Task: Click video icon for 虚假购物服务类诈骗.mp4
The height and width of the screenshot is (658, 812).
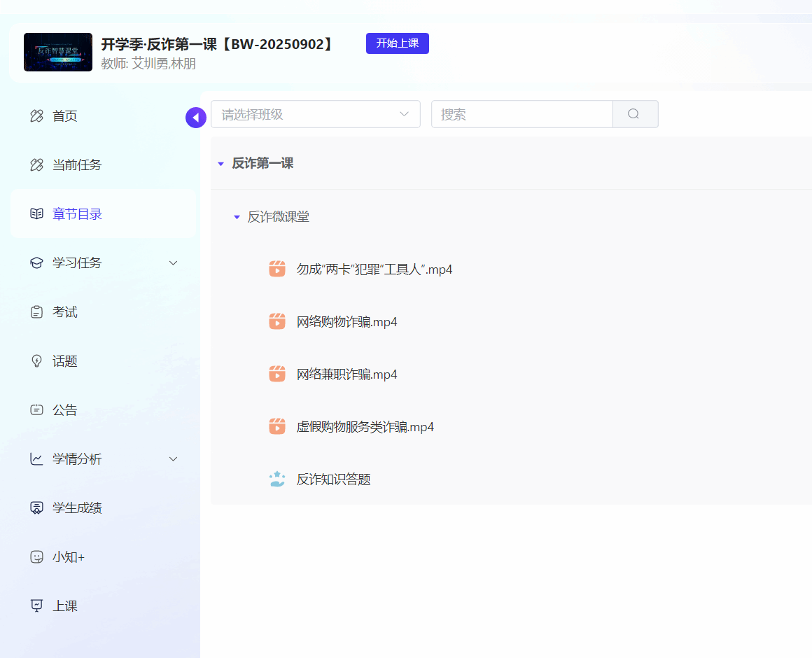Action: [277, 427]
